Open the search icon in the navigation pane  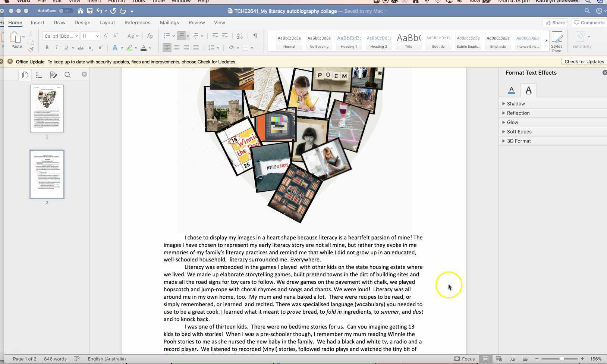point(67,75)
